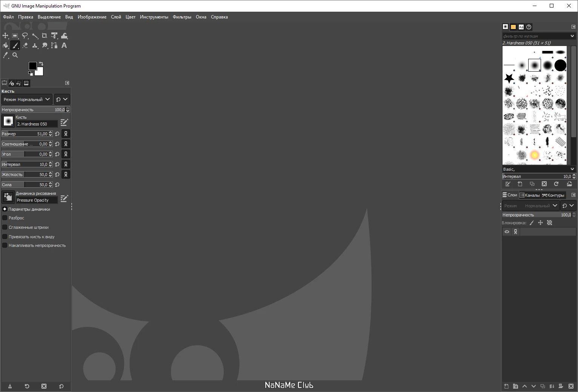Activate the Text tool
Screen dimensions: 578x392
pyautogui.click(x=64, y=45)
